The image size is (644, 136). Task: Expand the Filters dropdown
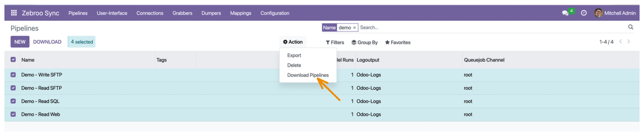pos(335,42)
